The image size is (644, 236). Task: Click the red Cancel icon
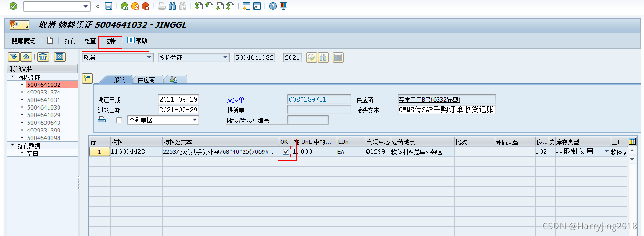146,6
